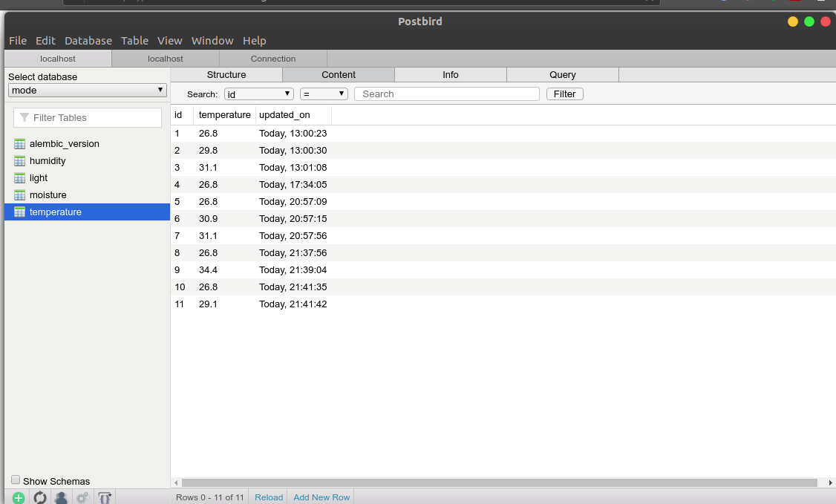This screenshot has height=504, width=836.
Task: Click the Today, 21:41:35 cell
Action: point(293,287)
